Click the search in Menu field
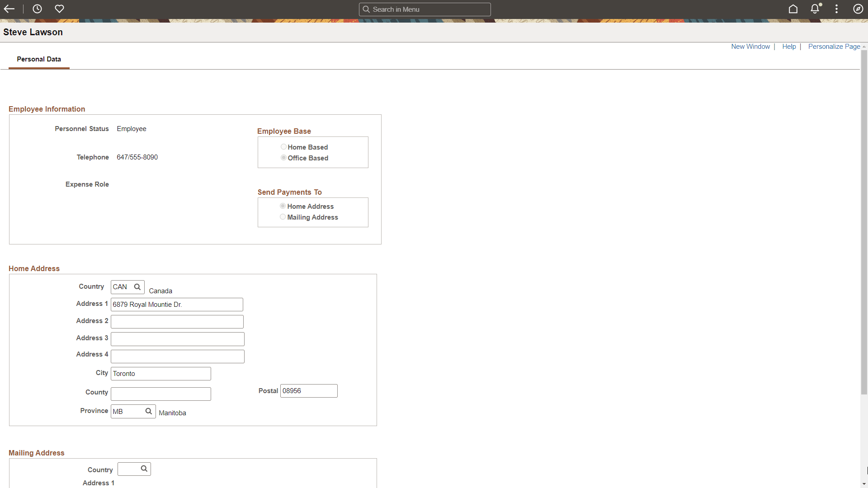 point(425,9)
